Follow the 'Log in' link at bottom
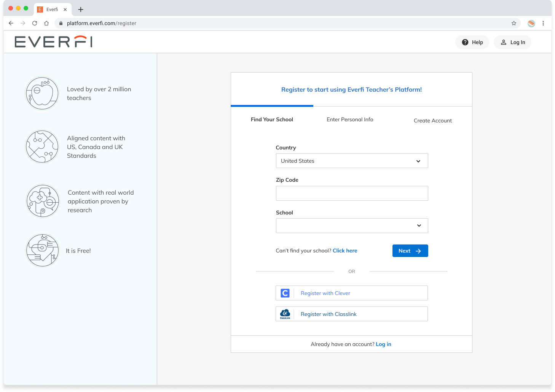Viewport: 555px width, 392px height. 383,344
